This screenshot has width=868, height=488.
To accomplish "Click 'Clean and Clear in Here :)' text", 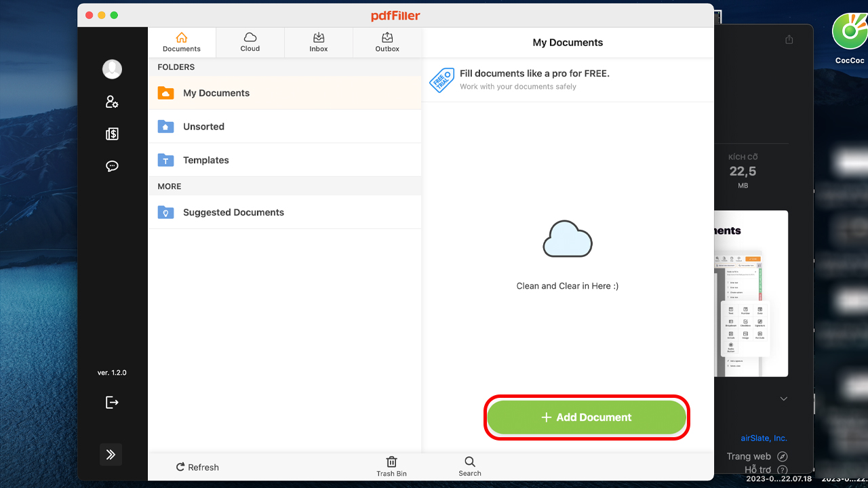I will tap(568, 286).
